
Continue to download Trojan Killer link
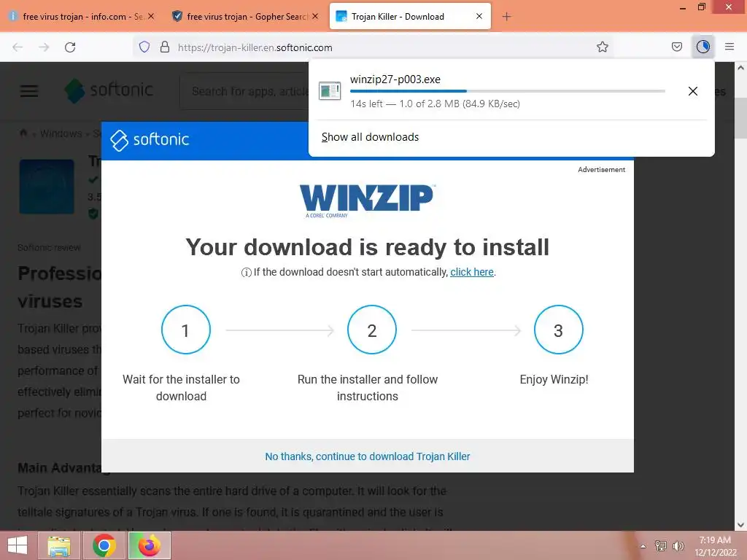click(x=368, y=456)
